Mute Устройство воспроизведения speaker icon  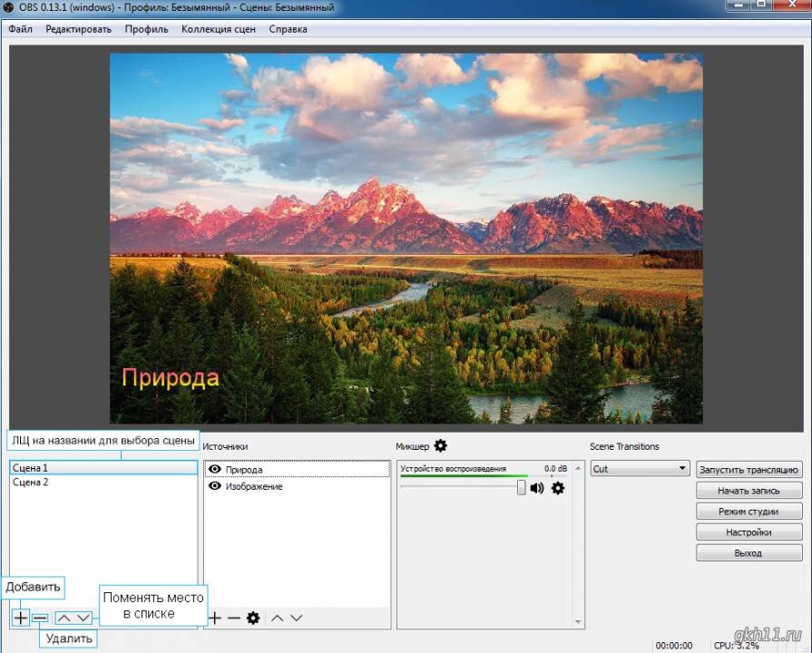[537, 488]
